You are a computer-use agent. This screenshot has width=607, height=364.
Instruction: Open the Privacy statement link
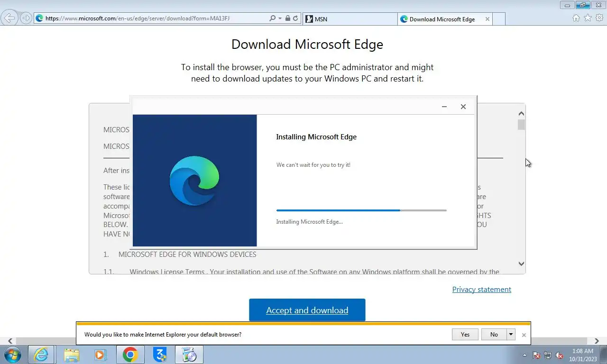(481, 289)
